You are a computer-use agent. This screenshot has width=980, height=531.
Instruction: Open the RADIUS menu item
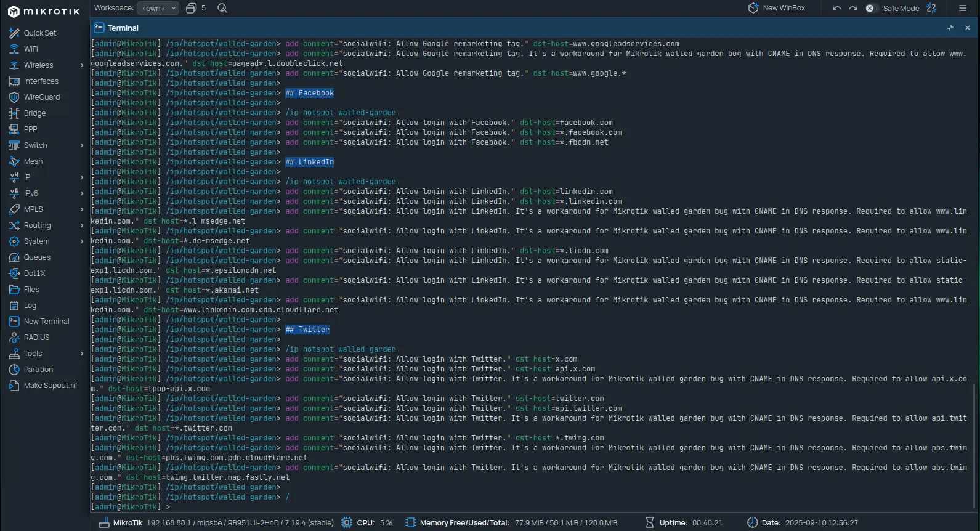tap(36, 338)
